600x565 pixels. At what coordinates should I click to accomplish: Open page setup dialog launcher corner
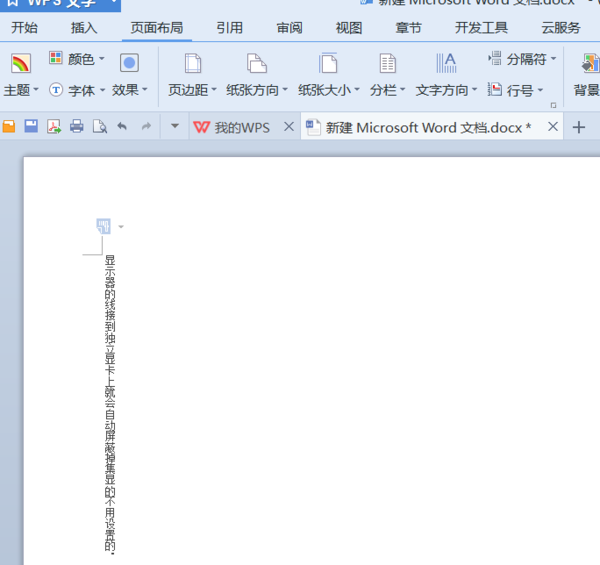553,105
